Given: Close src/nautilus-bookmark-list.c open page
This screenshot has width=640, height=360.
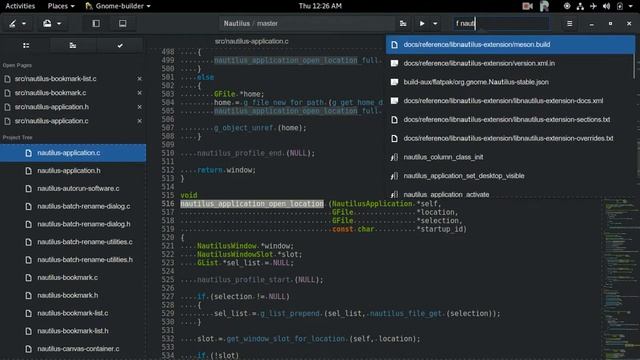Looking at the screenshot, I should (140, 79).
